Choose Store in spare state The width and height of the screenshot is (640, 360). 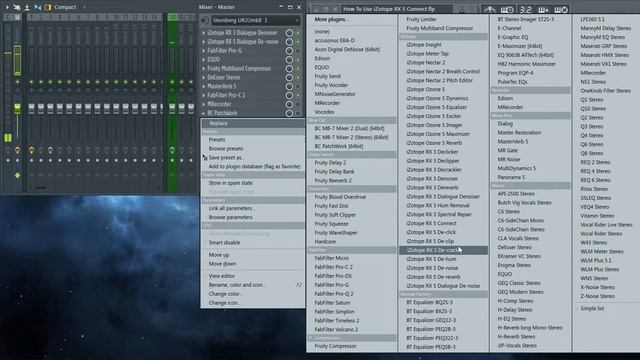pos(231,183)
